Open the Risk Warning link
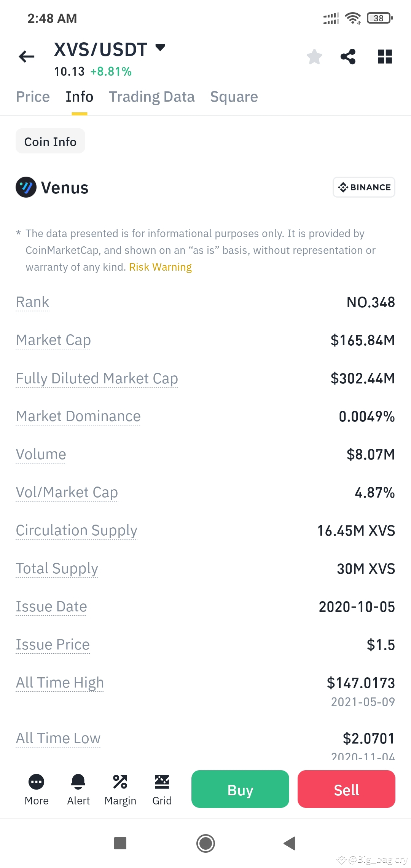Image resolution: width=411 pixels, height=868 pixels. 160,267
